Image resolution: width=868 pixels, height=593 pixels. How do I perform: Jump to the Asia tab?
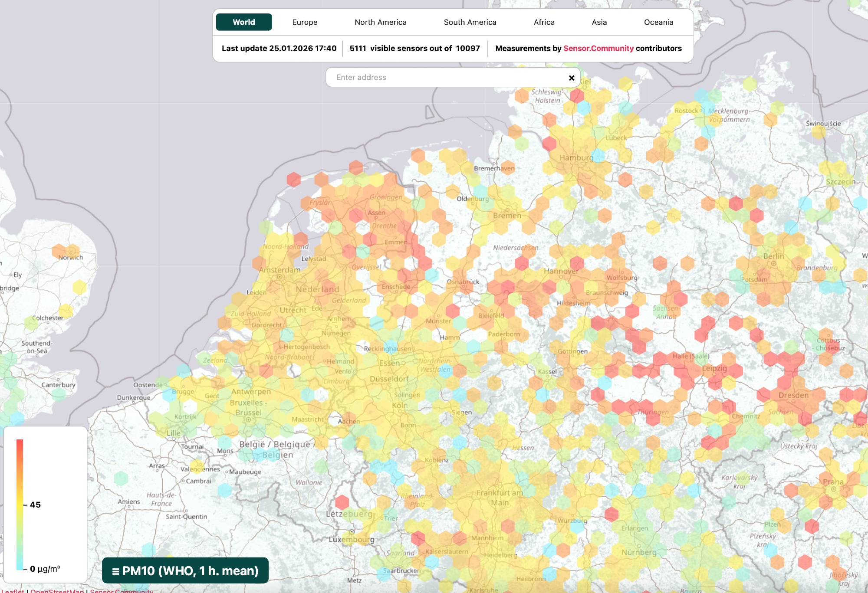click(599, 22)
